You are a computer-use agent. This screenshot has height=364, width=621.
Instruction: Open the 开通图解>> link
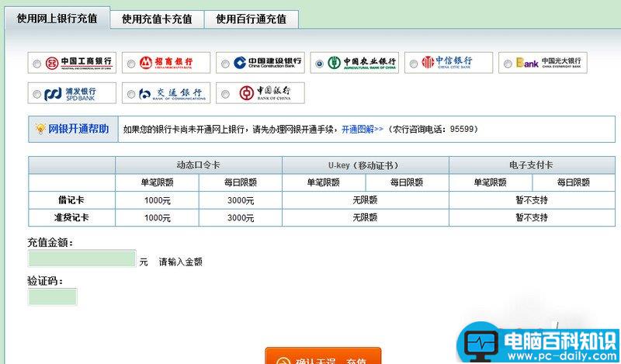click(x=363, y=129)
